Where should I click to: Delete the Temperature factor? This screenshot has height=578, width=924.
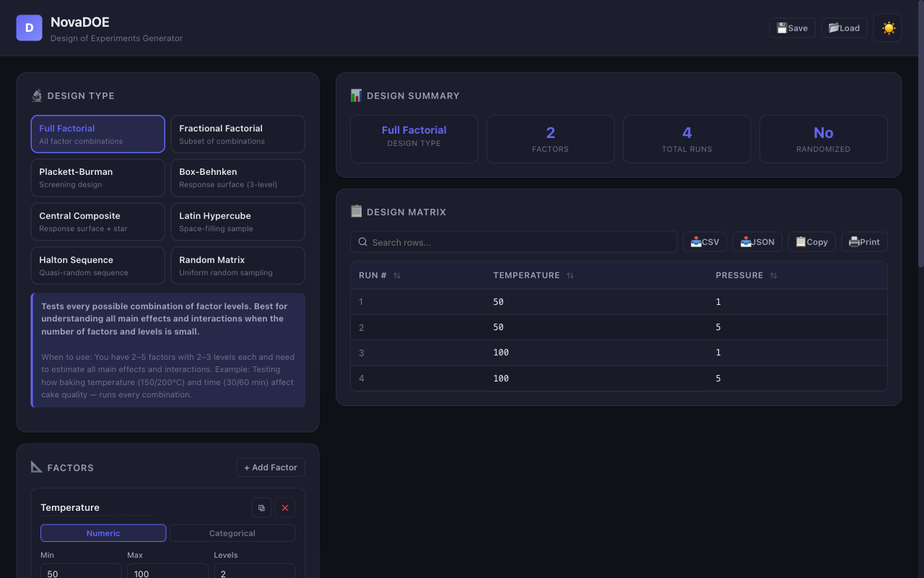(285, 508)
